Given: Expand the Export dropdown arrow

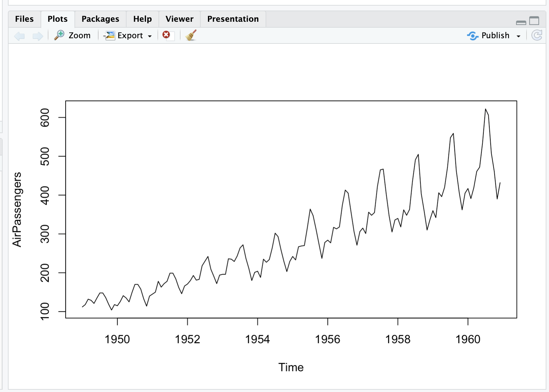Looking at the screenshot, I should tap(150, 36).
